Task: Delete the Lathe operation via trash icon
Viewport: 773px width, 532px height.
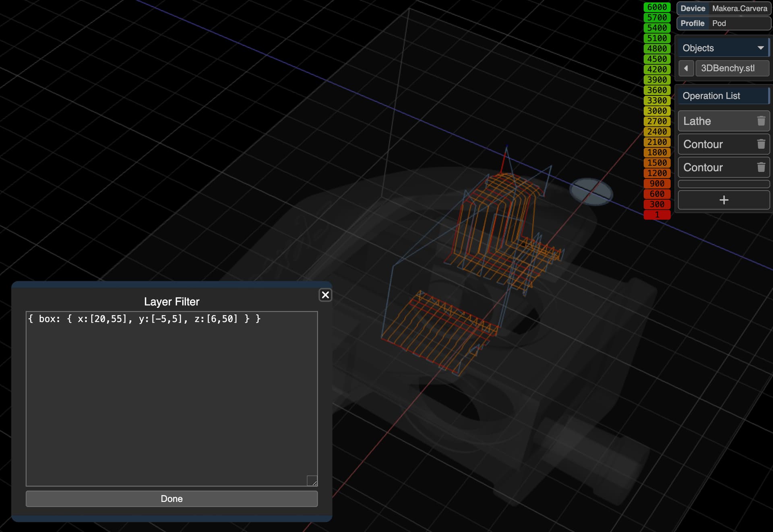Action: click(761, 121)
